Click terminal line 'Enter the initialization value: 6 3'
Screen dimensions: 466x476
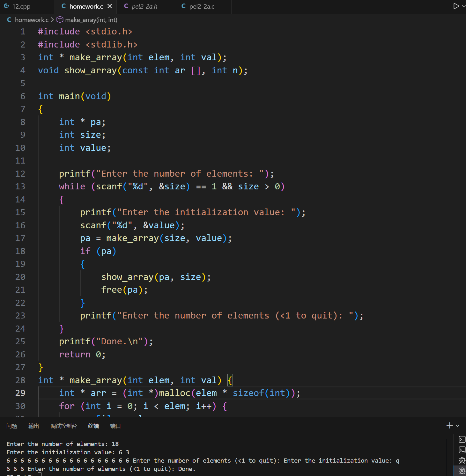point(68,452)
